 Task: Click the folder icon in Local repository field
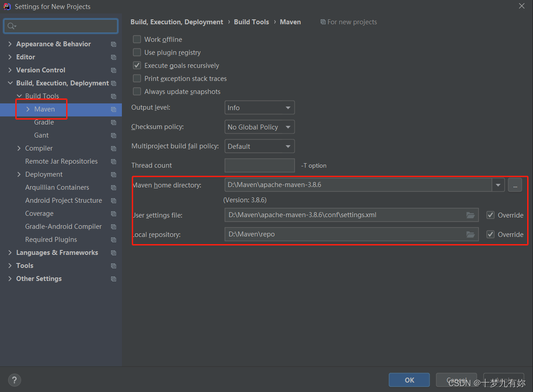pos(470,234)
